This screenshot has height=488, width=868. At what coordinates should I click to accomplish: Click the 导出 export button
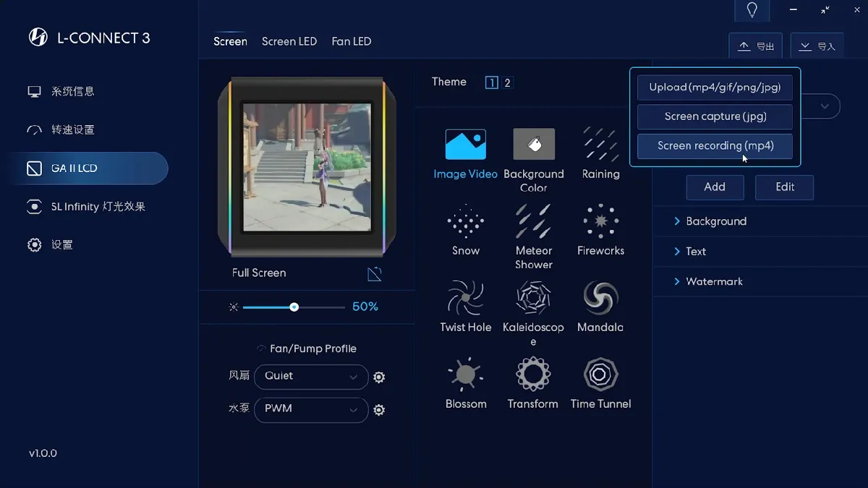click(756, 46)
